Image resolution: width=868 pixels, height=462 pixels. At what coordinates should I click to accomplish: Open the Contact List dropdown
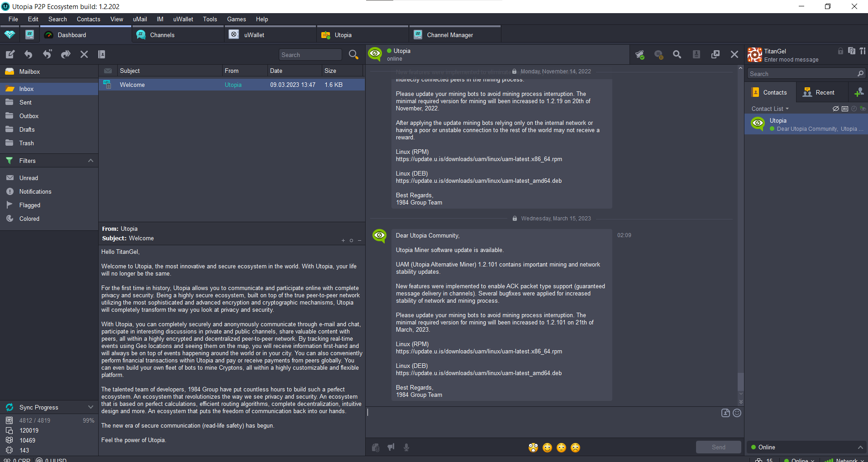coord(770,109)
